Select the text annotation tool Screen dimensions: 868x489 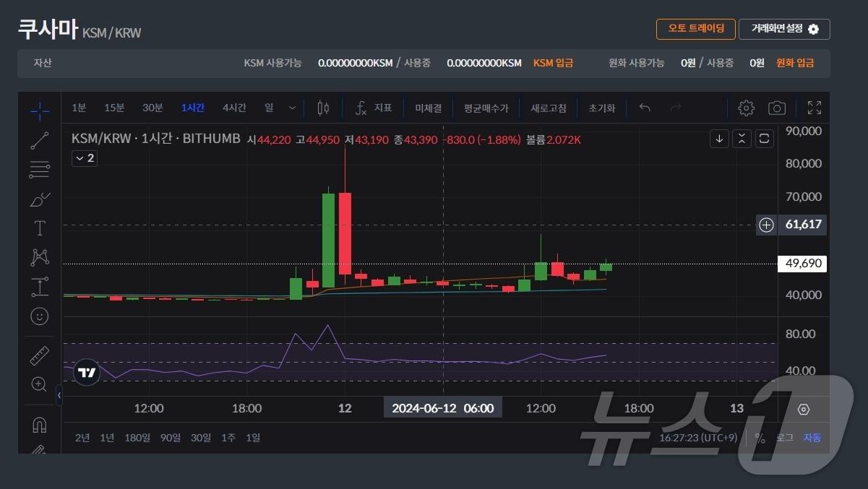(40, 228)
